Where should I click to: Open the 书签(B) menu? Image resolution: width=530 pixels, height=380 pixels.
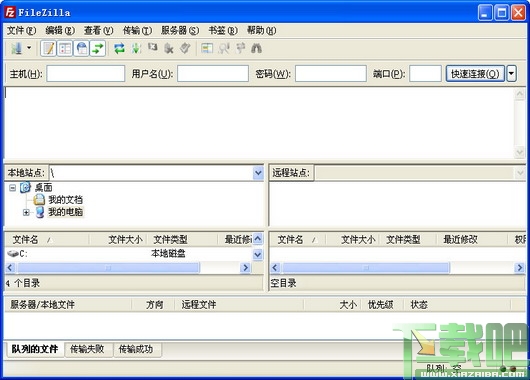pos(223,31)
